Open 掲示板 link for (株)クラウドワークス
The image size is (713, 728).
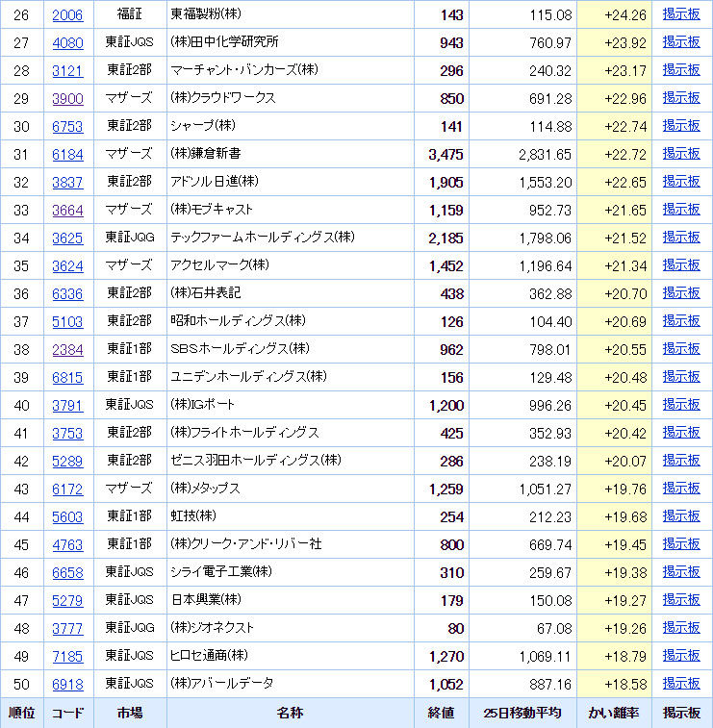pyautogui.click(x=681, y=98)
